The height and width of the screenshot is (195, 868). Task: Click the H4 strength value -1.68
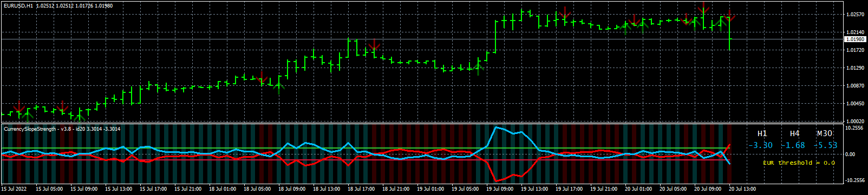[794, 145]
